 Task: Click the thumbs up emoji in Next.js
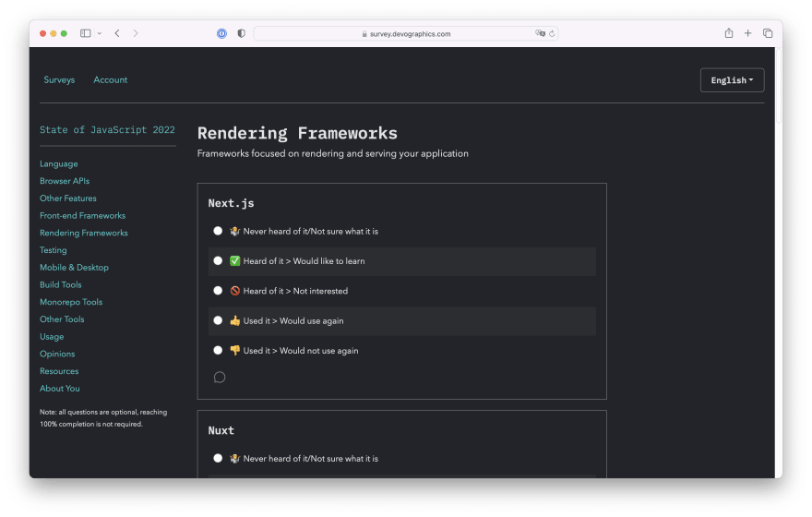pos(235,320)
